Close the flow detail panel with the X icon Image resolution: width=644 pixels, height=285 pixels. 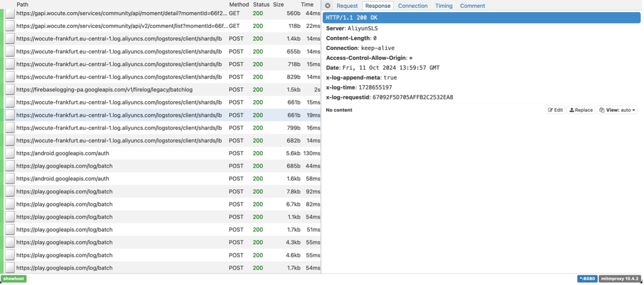328,6
